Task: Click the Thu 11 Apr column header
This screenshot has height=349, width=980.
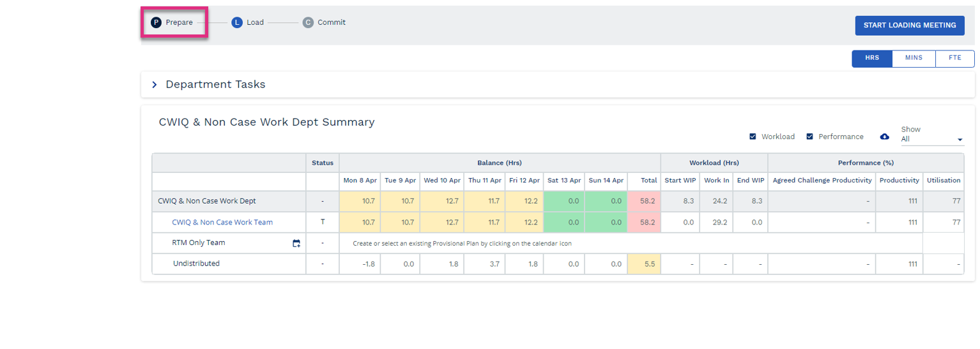Action: click(x=485, y=181)
